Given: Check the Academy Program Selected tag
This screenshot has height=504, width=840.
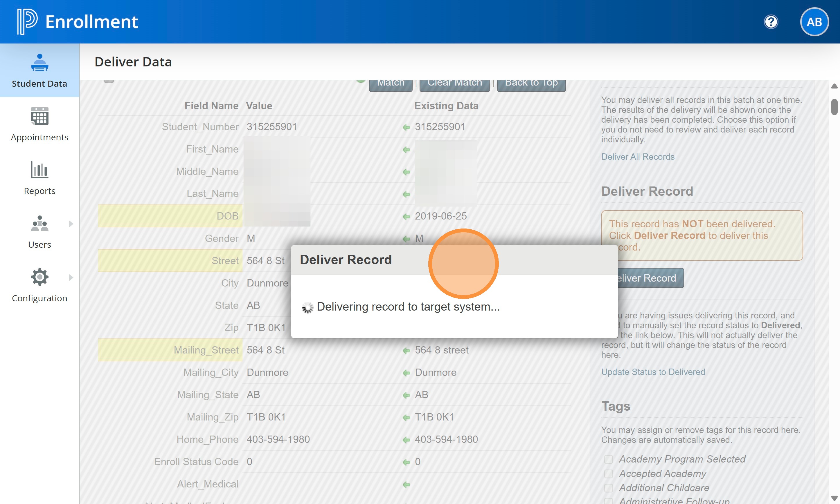Looking at the screenshot, I should (608, 459).
